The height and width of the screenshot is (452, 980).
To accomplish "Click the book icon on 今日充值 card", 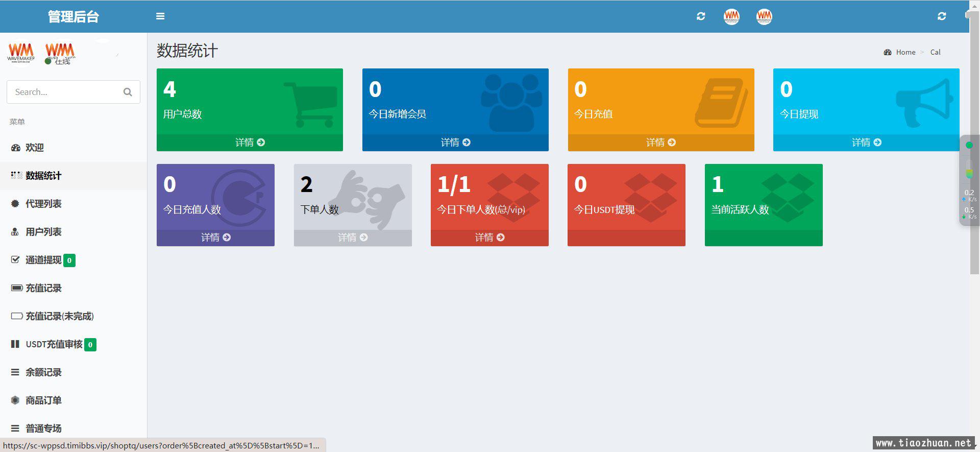I will [x=721, y=103].
